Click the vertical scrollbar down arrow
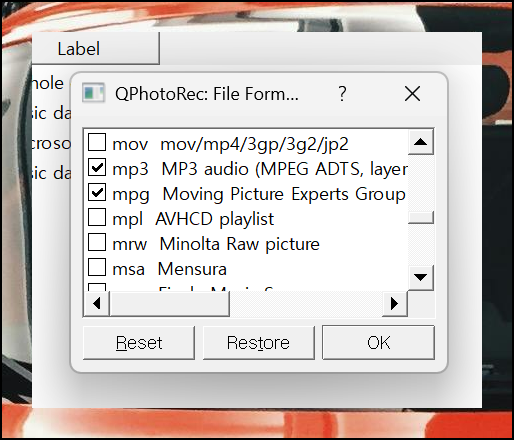 click(421, 277)
